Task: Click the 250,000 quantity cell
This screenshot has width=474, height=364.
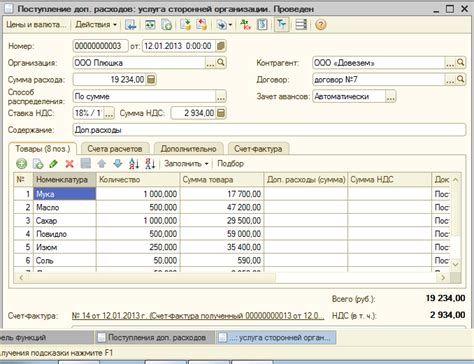Action: click(138, 247)
